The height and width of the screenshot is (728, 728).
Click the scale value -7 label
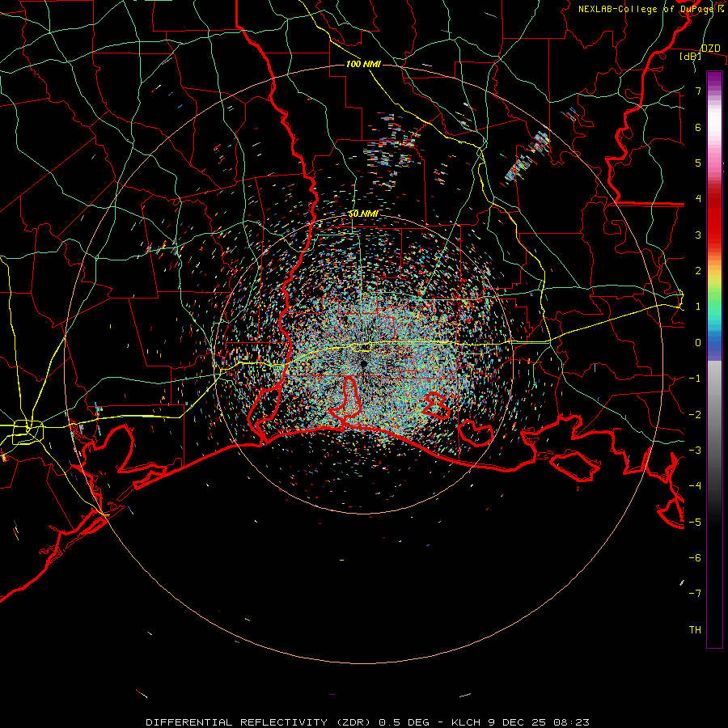tap(695, 594)
